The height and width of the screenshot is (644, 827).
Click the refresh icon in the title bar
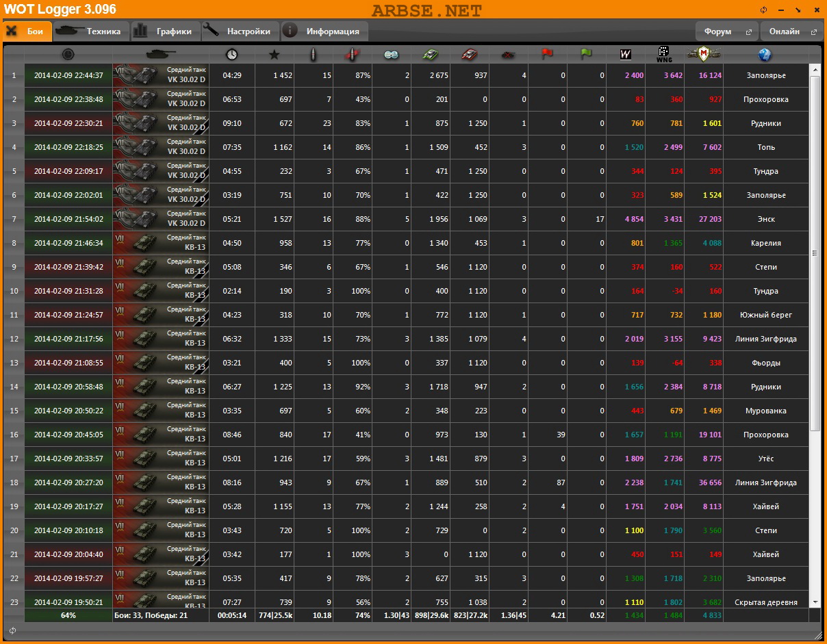[764, 10]
